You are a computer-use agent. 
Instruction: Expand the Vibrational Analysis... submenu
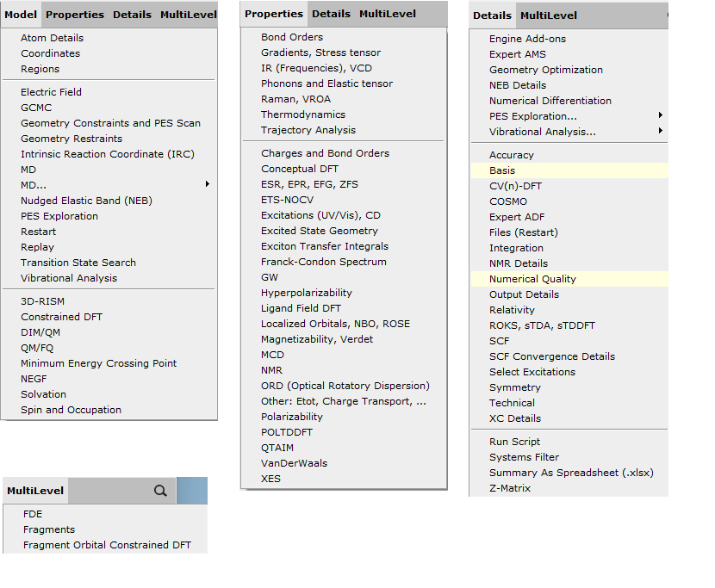coord(659,132)
